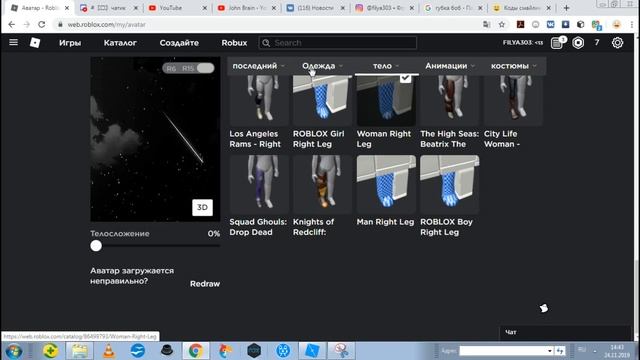640x360 pixels.
Task: Toggle the R6/R15 avatar type switch
Action: (188, 68)
